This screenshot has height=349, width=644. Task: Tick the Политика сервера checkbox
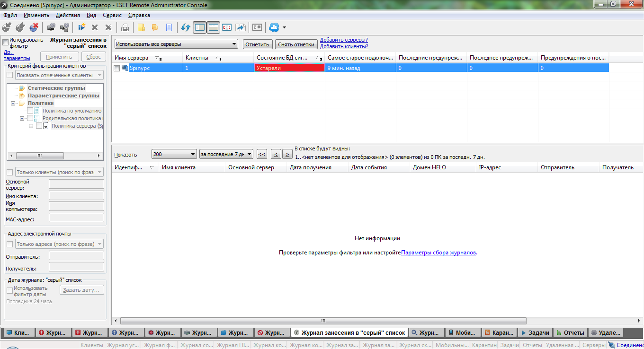click(x=39, y=126)
